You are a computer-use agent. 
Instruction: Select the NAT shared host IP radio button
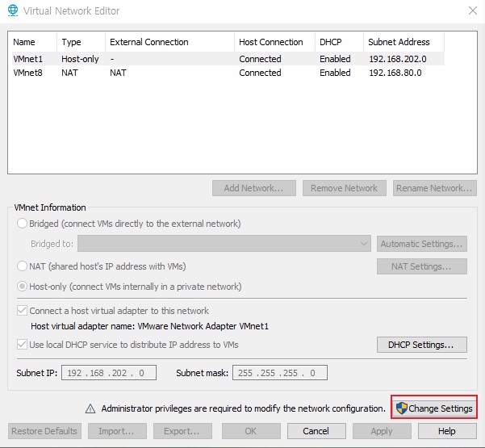(x=22, y=266)
